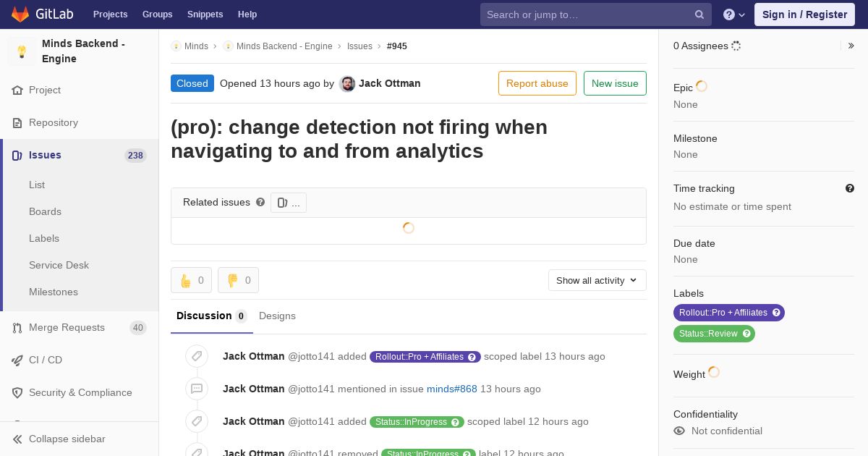Click the Time tracking help icon
This screenshot has height=456, width=868.
point(850,188)
